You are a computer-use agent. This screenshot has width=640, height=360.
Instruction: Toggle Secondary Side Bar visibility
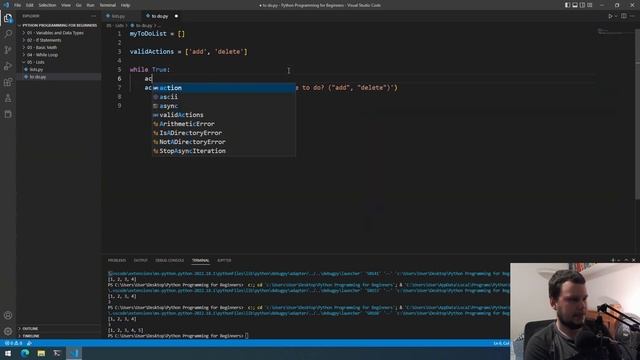pos(582,5)
